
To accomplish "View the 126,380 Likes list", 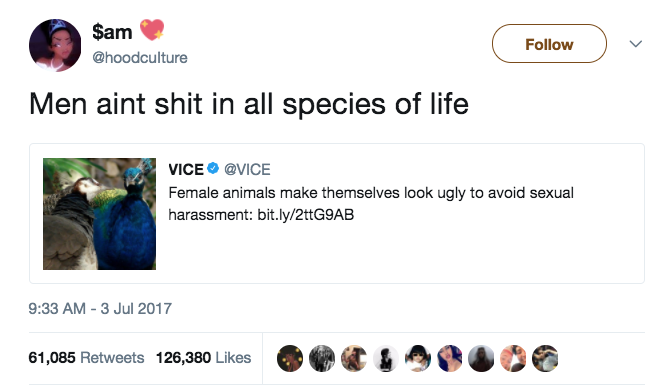I will pyautogui.click(x=203, y=358).
